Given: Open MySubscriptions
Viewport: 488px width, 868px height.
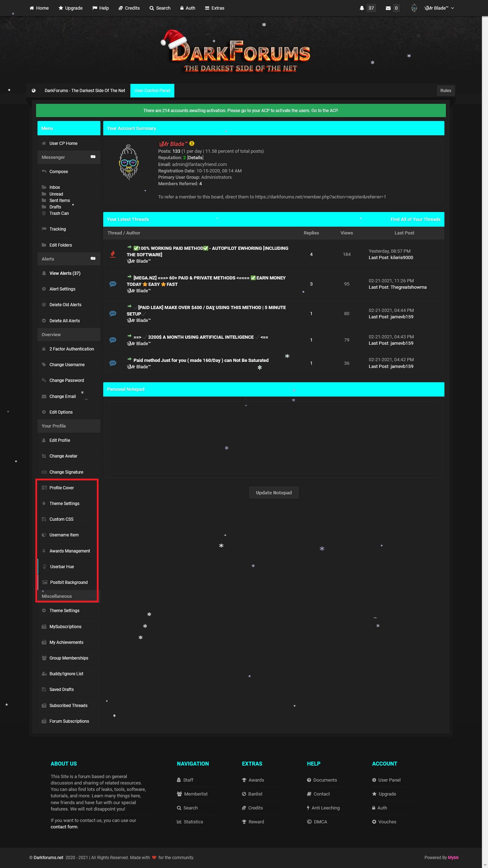Looking at the screenshot, I should click(x=65, y=627).
